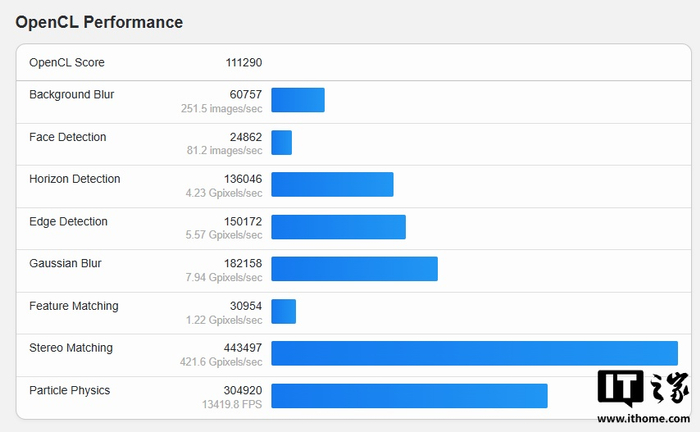Select the Feature Matching label
700x432 pixels.
74,306
